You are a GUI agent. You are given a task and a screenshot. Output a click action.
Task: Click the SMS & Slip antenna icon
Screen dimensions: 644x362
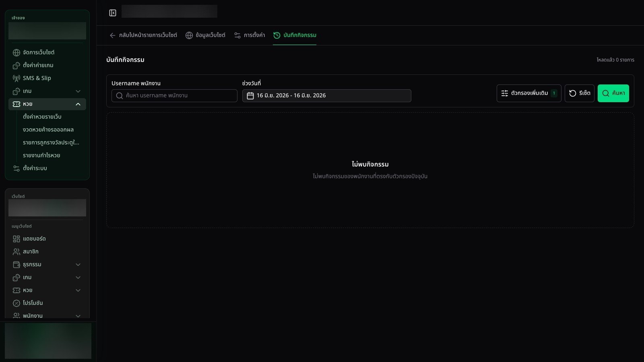point(17,78)
